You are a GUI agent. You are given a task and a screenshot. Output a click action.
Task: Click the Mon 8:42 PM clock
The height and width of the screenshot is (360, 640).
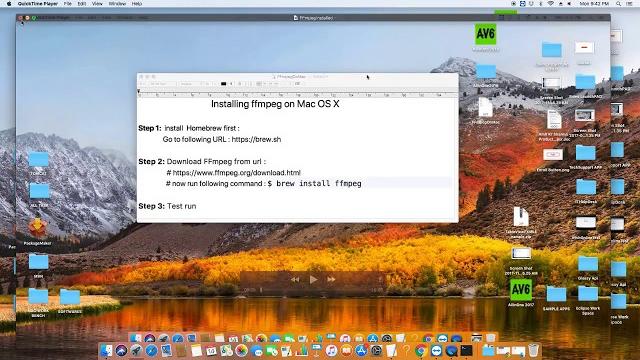594,3
